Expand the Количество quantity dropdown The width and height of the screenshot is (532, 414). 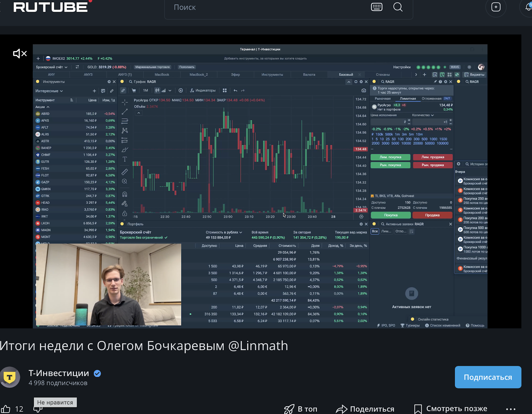[423, 115]
